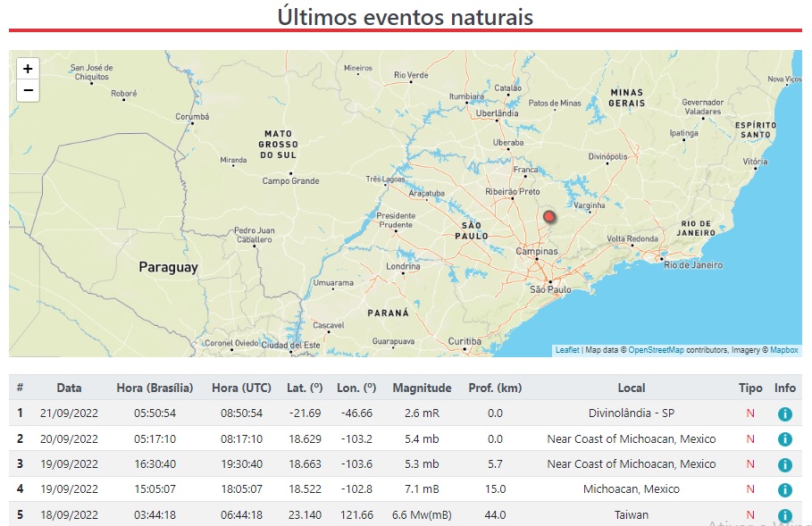The height and width of the screenshot is (526, 812).
Task: Open info icon for Divinolândia event
Action: (784, 414)
